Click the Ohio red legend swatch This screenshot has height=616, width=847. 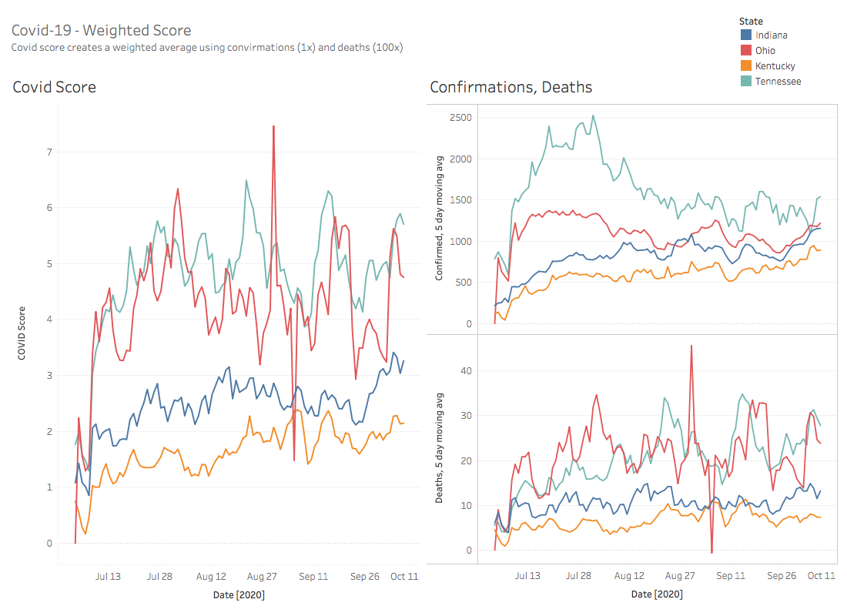point(745,51)
